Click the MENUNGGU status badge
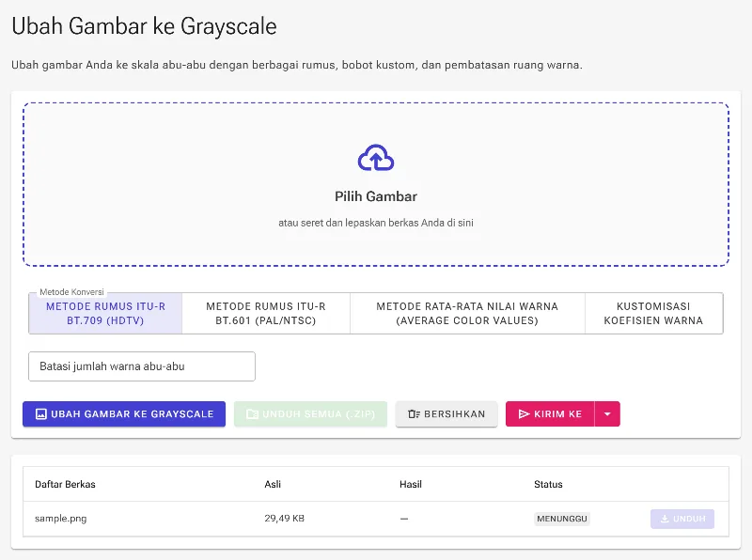Viewport: 752px width, 560px height. pyautogui.click(x=562, y=519)
